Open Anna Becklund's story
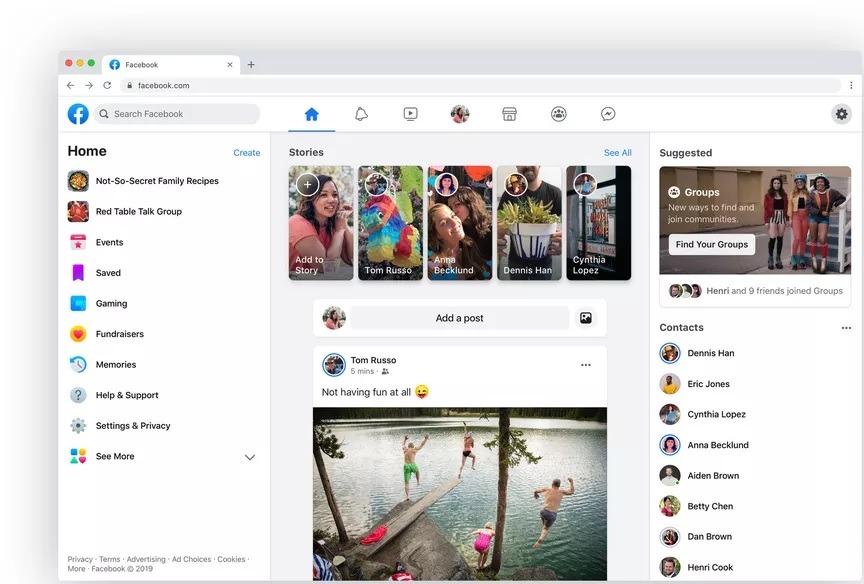Image resolution: width=864 pixels, height=584 pixels. [460, 223]
